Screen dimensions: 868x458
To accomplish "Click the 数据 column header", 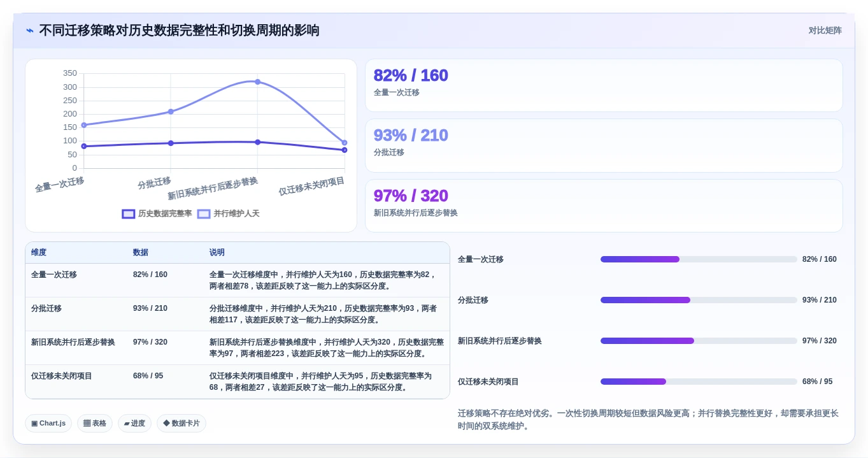I will [x=141, y=253].
